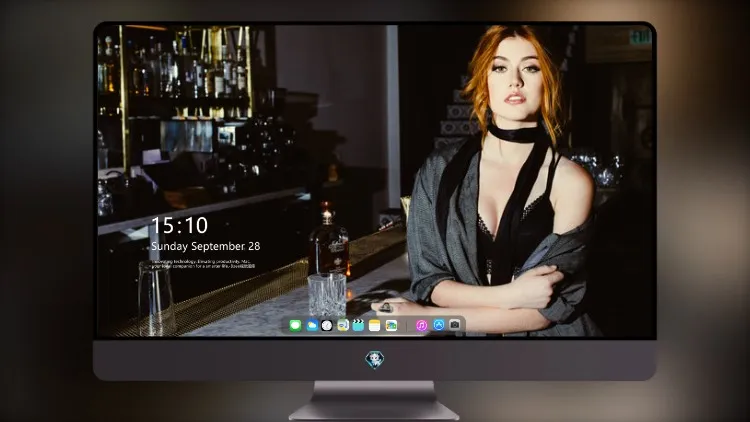Open the clapperboard video app in the dock
This screenshot has width=750, height=422.
[358, 325]
